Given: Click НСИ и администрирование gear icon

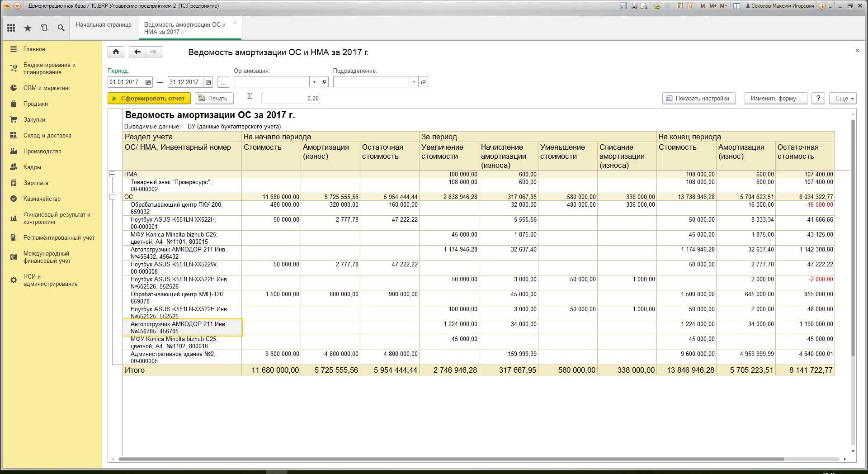Looking at the screenshot, I should 14,280.
